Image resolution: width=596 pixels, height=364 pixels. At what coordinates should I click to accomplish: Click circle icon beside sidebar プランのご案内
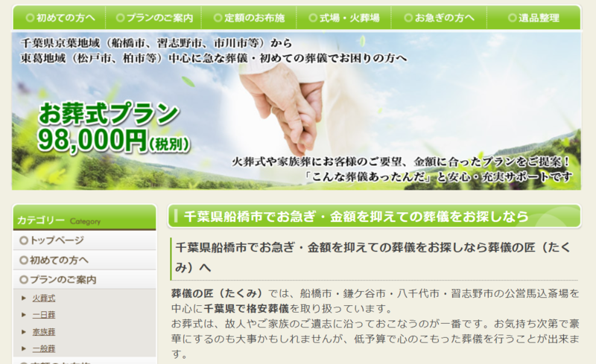pos(24,280)
